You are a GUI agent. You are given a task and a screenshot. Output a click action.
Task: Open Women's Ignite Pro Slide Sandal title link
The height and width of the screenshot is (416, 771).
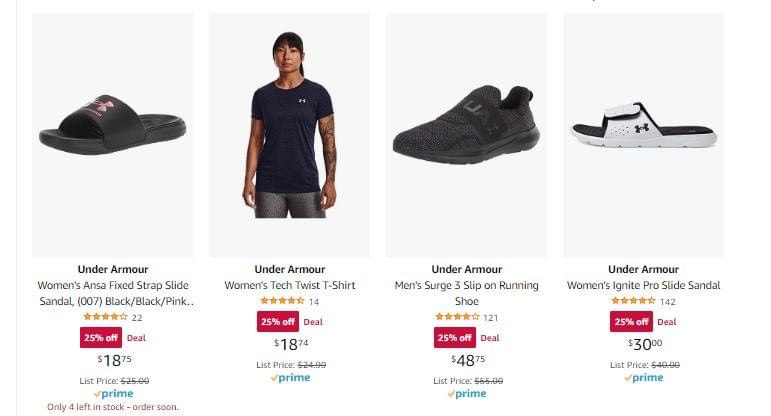pyautogui.click(x=643, y=285)
